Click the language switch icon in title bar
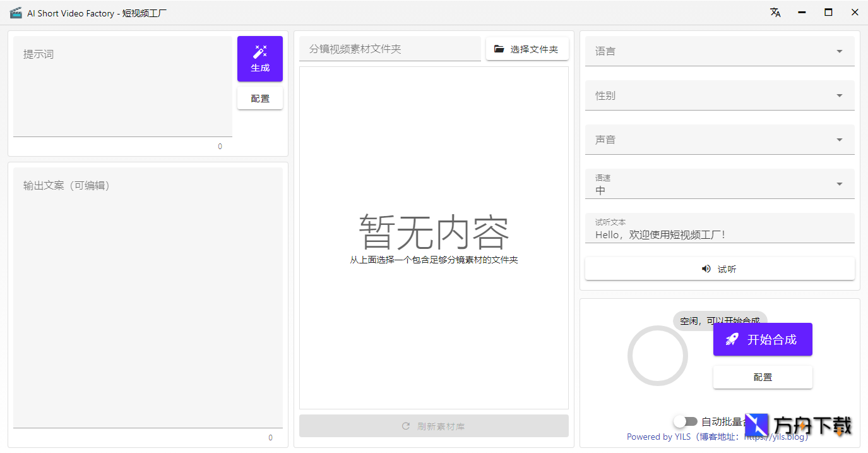Image resolution: width=868 pixels, height=453 pixels. pos(775,12)
